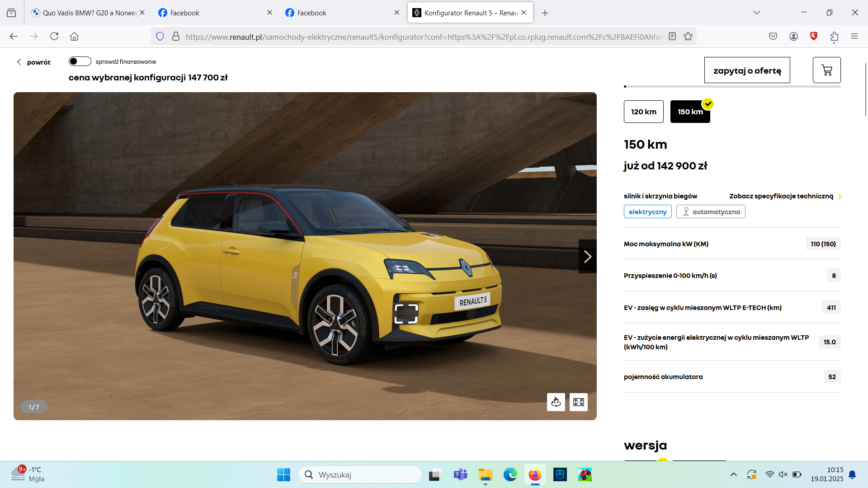Viewport: 868px width, 488px height.
Task: Launch Microsoft Edge from taskbar
Action: [510, 474]
